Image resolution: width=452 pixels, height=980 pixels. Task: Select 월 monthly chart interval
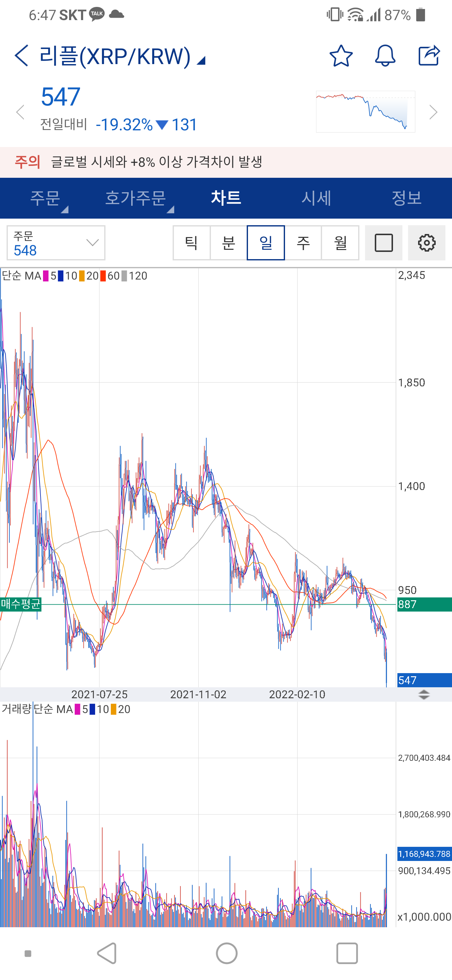[340, 243]
